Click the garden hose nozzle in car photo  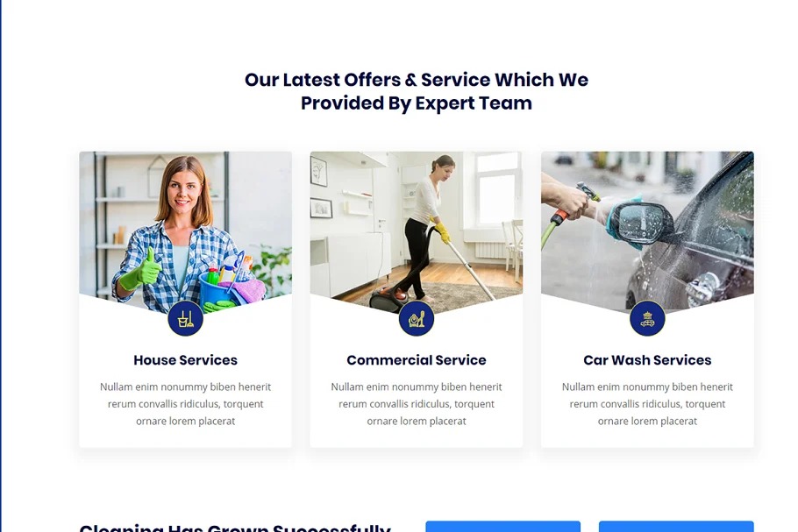click(587, 192)
